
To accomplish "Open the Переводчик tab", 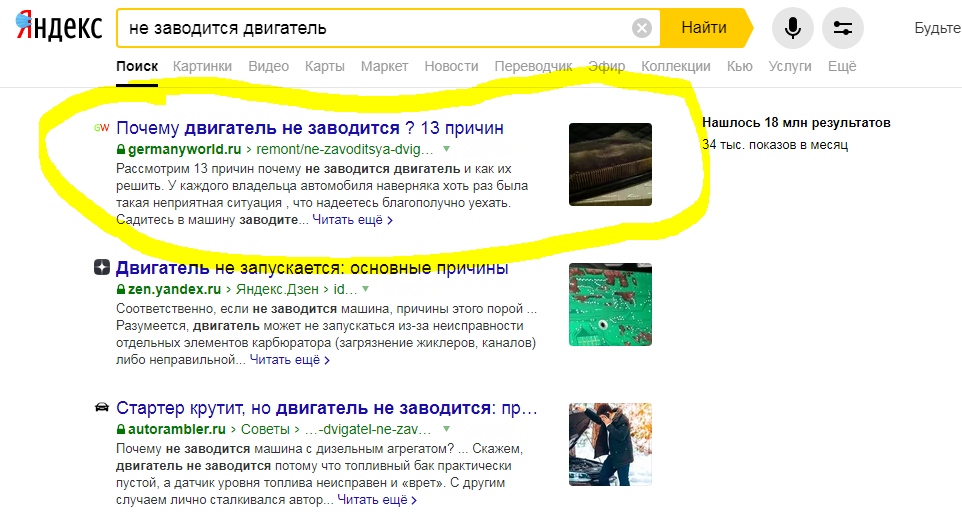I will pyautogui.click(x=533, y=66).
